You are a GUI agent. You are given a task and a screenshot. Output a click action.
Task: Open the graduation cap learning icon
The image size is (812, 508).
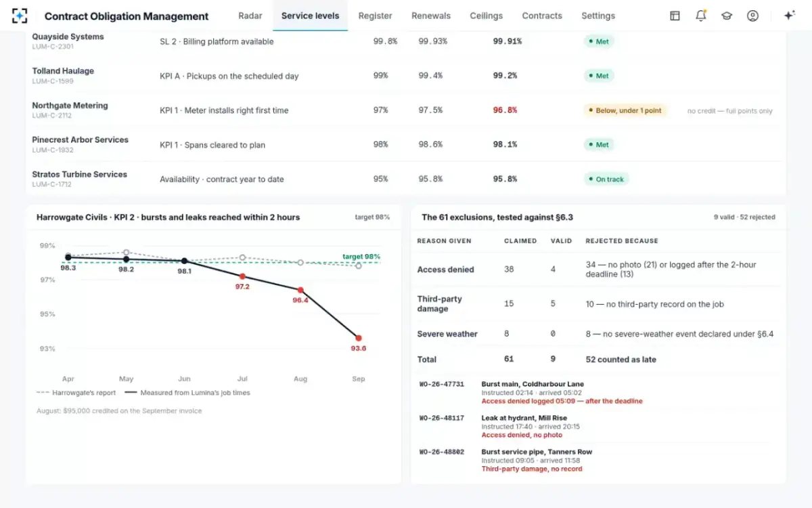(x=727, y=16)
